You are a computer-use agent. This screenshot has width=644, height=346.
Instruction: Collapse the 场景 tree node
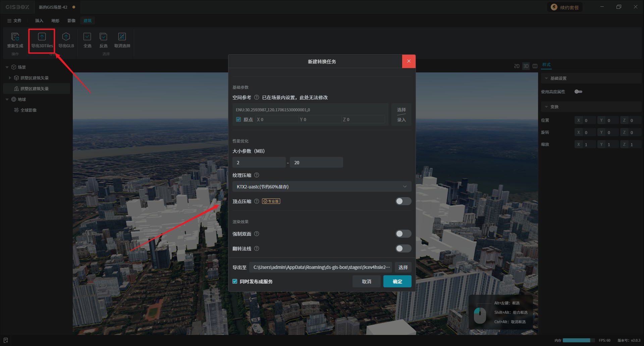coord(7,67)
